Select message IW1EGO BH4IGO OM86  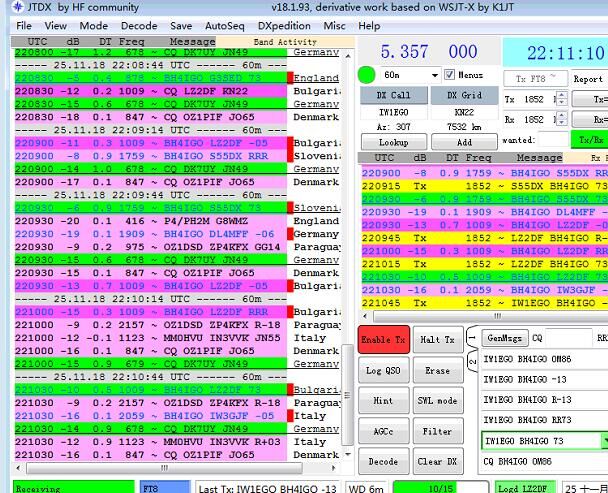tap(544, 359)
